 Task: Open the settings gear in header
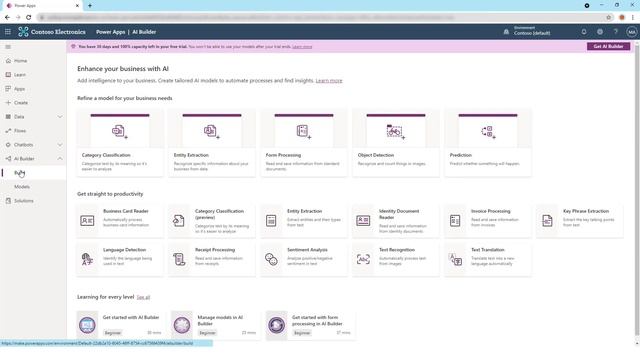(600, 32)
